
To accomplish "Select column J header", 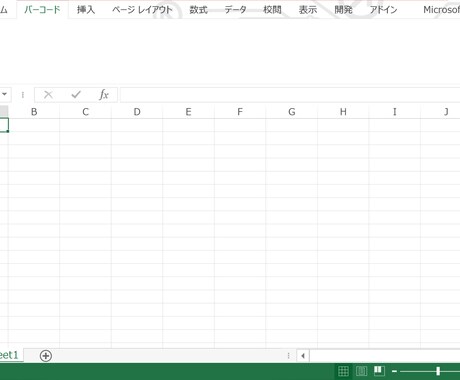I will tap(440, 112).
